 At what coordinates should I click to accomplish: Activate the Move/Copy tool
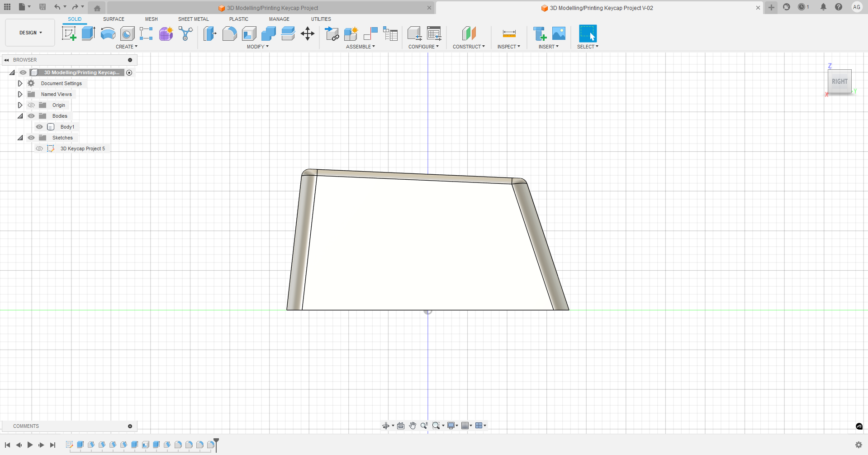pos(308,34)
